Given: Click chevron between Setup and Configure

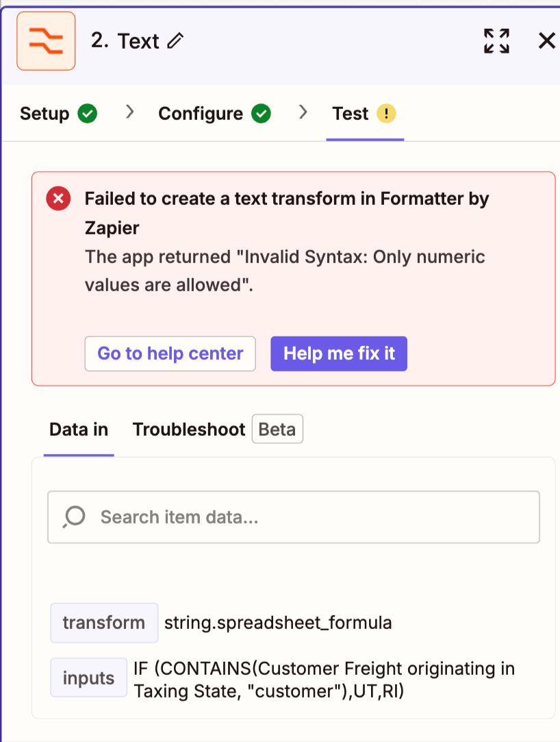Looking at the screenshot, I should click(129, 112).
